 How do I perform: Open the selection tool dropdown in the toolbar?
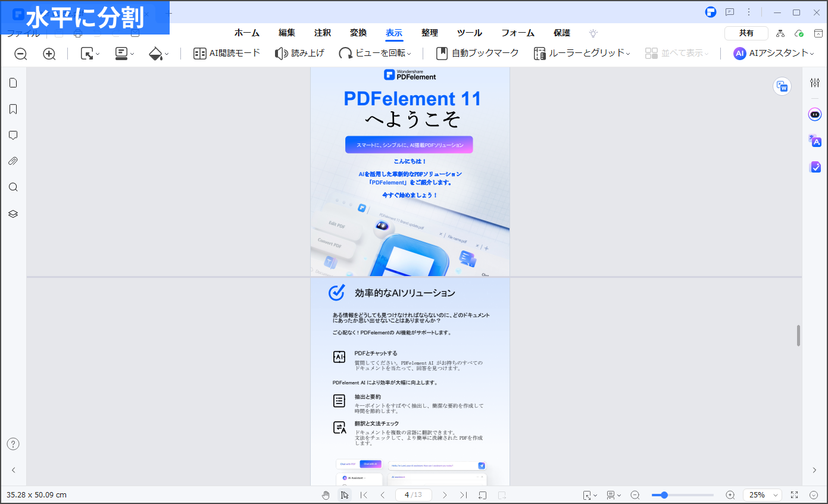[90, 54]
